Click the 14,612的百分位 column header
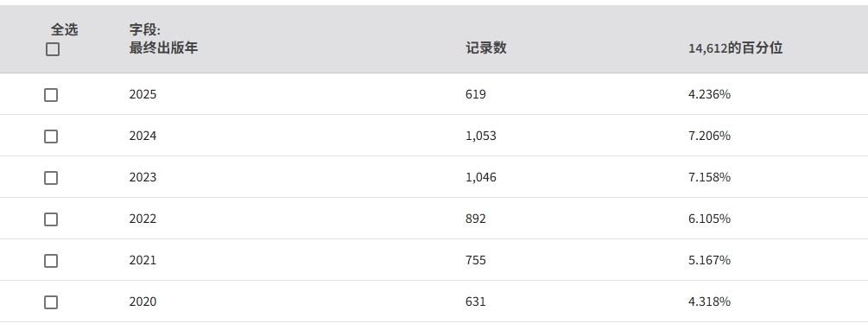The height and width of the screenshot is (330, 868). (735, 48)
